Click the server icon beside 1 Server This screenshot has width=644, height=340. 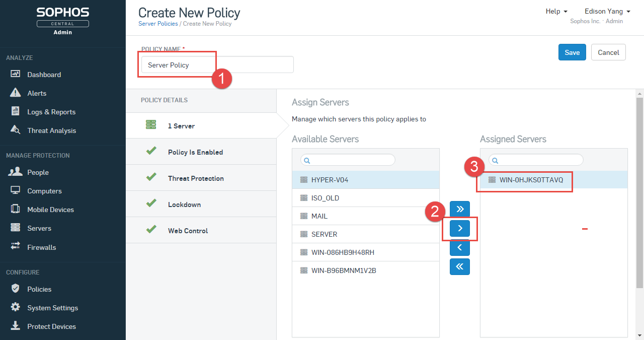pyautogui.click(x=151, y=124)
